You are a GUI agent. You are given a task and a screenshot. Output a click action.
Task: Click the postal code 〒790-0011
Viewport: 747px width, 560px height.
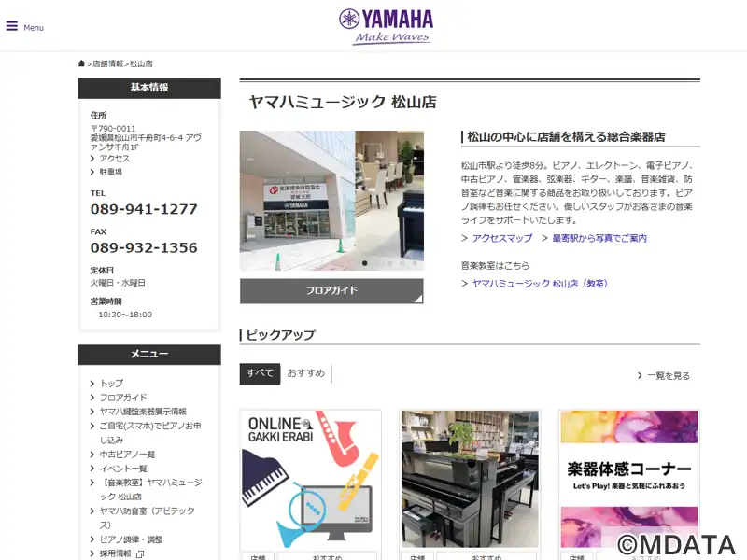tap(113, 129)
